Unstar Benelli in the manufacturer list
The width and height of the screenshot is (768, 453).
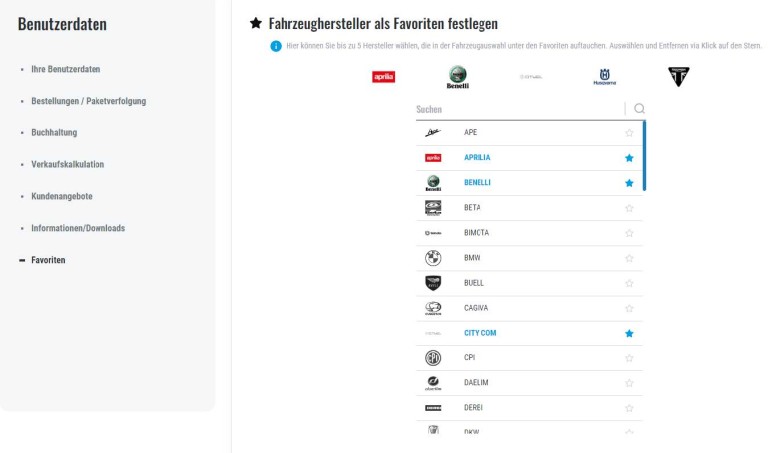click(x=629, y=183)
